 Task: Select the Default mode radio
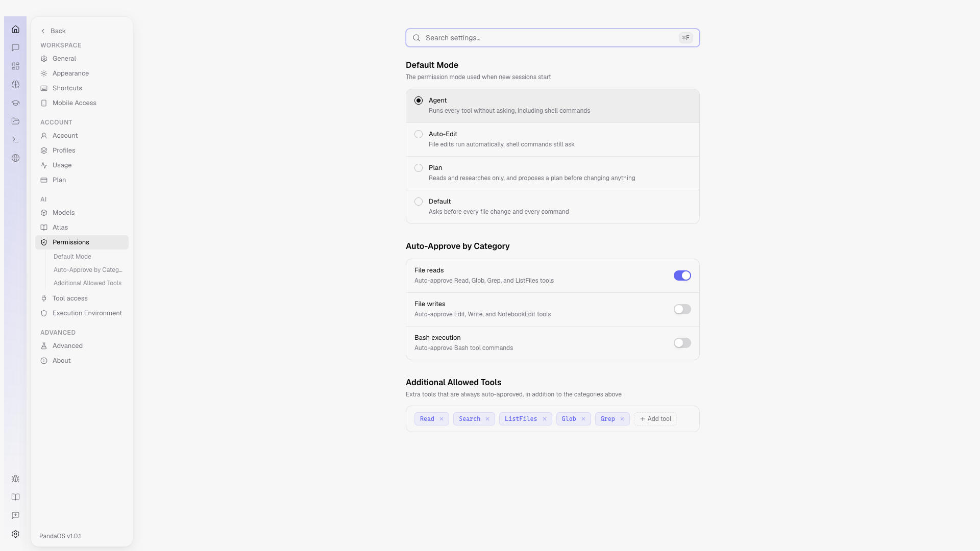tap(419, 202)
